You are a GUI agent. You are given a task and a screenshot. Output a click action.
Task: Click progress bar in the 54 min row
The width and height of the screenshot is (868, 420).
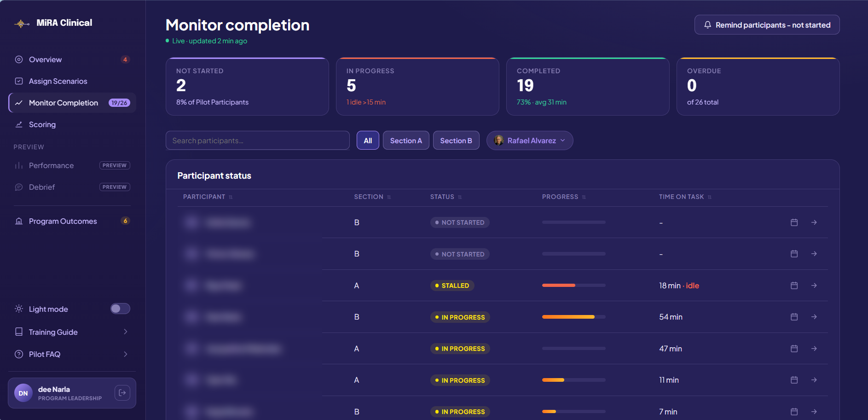coord(574,317)
